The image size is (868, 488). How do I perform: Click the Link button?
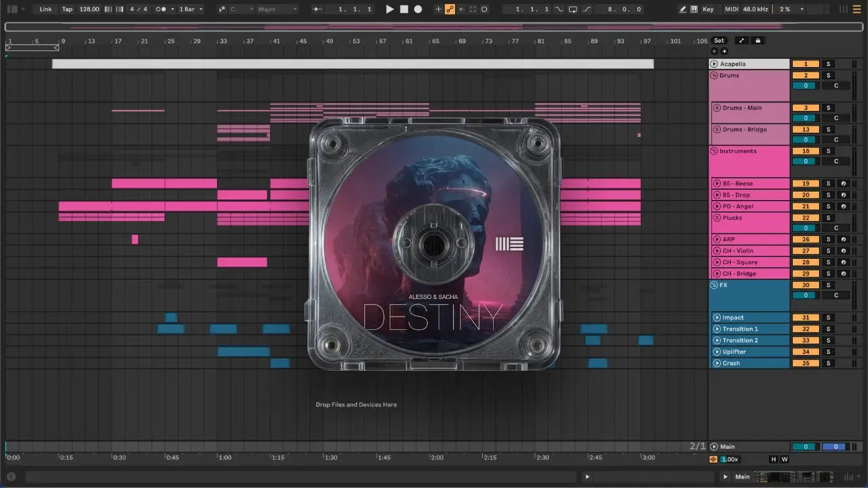45,9
